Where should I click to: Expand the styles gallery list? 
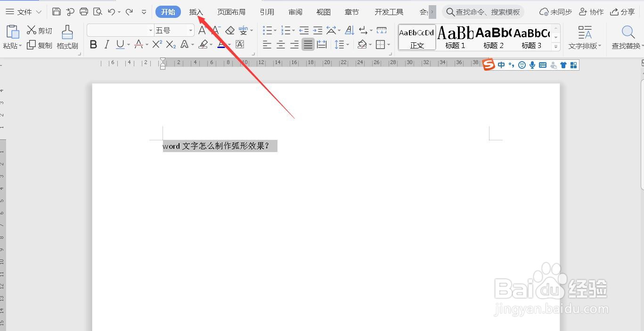click(556, 47)
